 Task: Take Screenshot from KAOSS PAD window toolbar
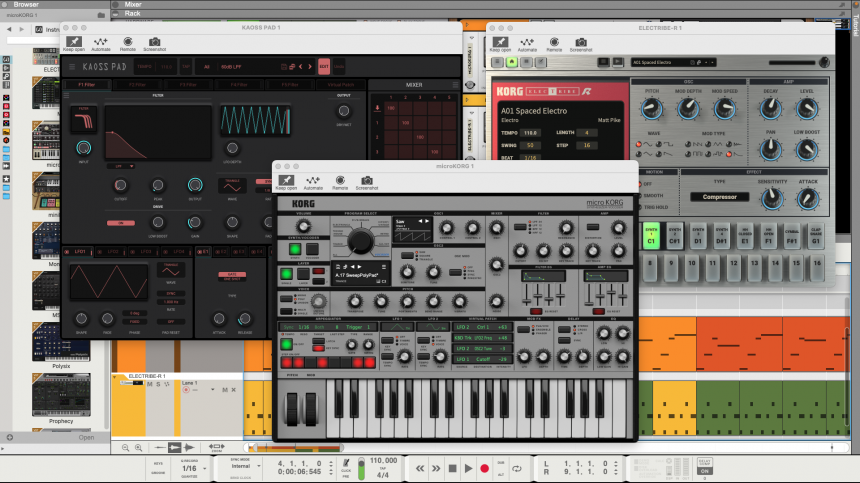(x=155, y=42)
